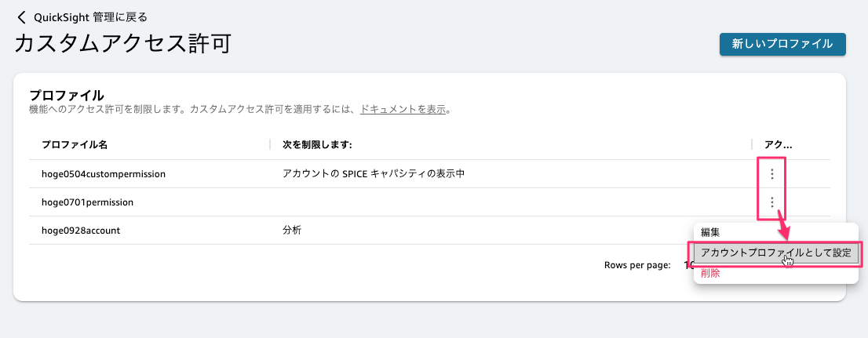
Task: Click the 'QuickSight 管理に戻る' back link
Action: click(91, 17)
